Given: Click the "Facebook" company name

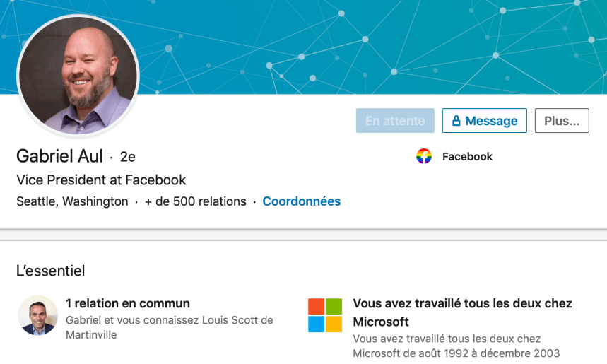Looking at the screenshot, I should pyautogui.click(x=467, y=157).
